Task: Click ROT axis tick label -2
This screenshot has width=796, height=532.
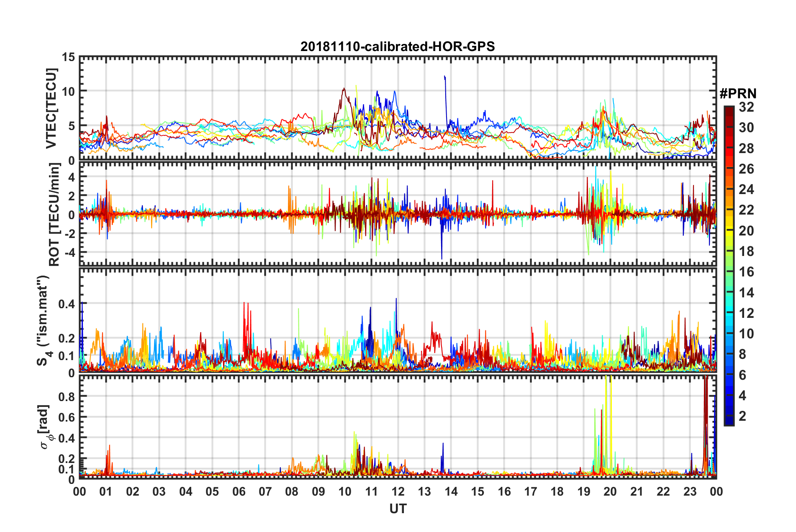Action: [x=70, y=234]
